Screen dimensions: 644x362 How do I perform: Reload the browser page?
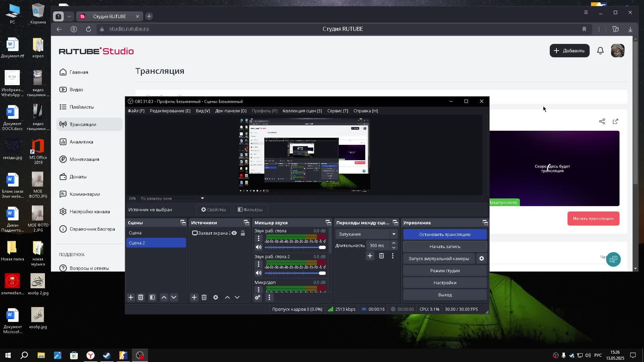click(x=89, y=29)
